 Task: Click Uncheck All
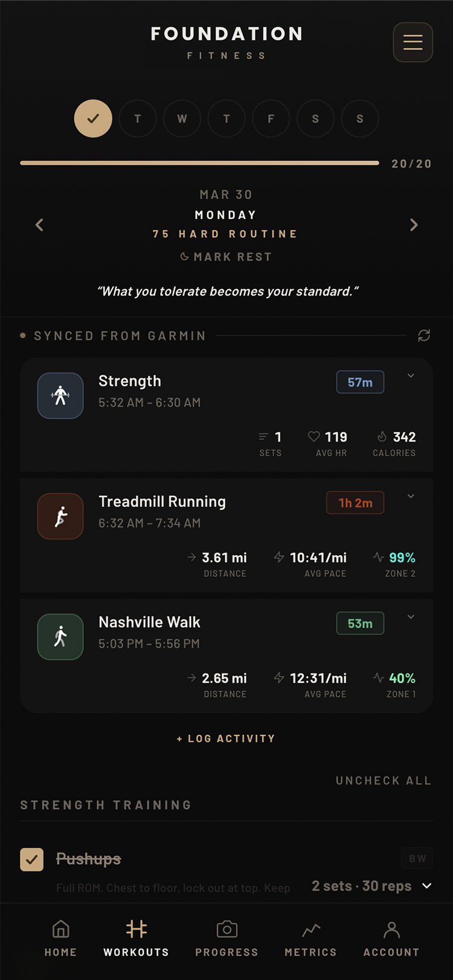click(384, 781)
